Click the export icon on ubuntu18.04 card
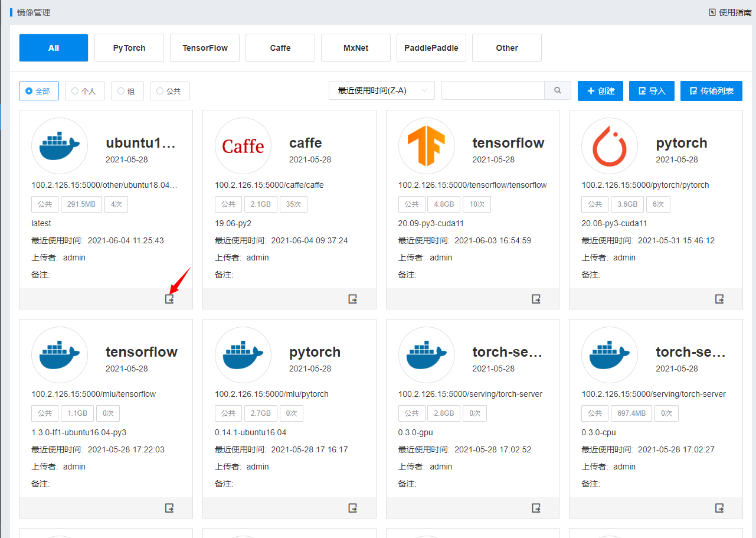 coord(169,299)
